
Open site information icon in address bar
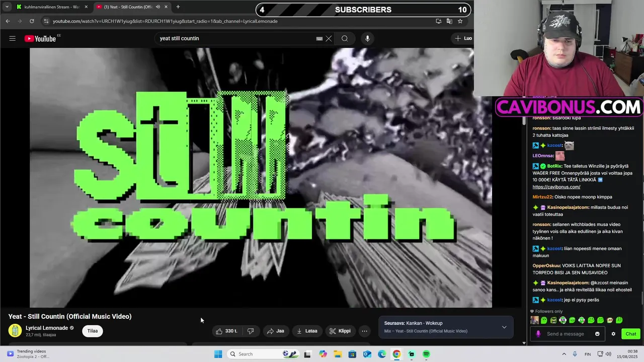[46, 21]
